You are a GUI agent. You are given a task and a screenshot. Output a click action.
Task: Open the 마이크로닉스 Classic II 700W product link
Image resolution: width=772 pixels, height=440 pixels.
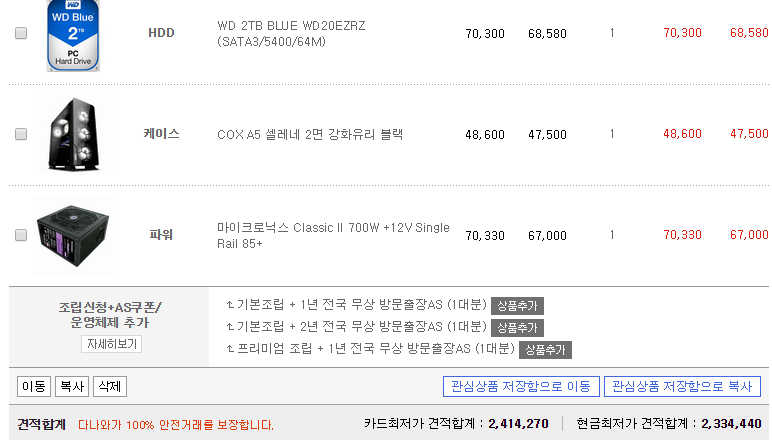pyautogui.click(x=333, y=235)
